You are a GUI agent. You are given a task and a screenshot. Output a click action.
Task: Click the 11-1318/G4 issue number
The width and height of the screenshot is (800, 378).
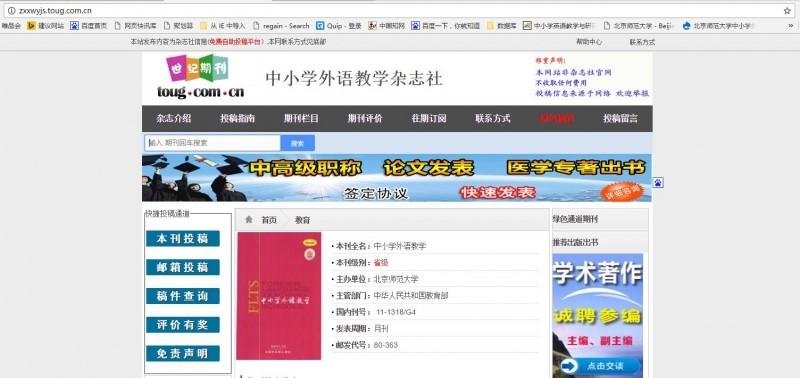point(396,312)
